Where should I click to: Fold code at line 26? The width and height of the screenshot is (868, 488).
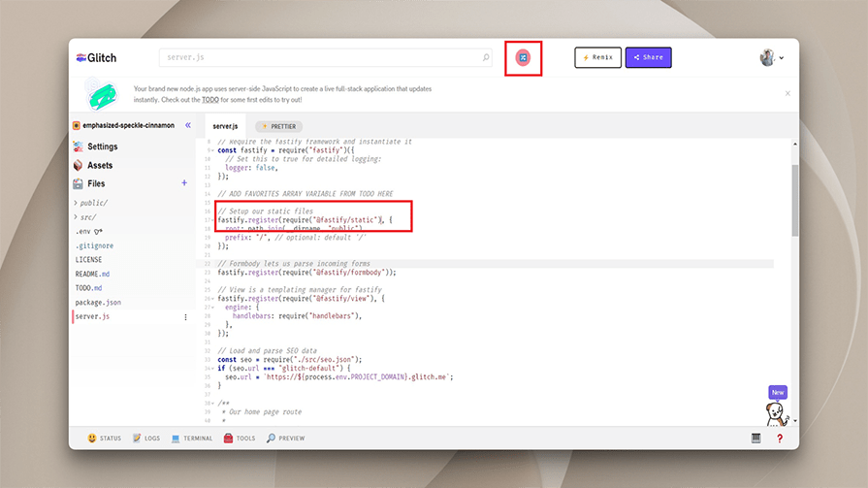click(x=213, y=299)
